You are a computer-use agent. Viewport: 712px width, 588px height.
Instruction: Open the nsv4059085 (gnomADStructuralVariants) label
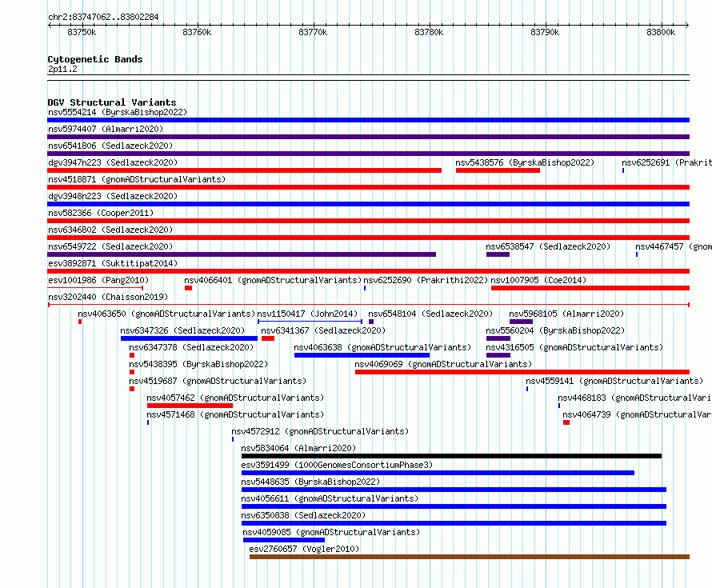[x=331, y=532]
